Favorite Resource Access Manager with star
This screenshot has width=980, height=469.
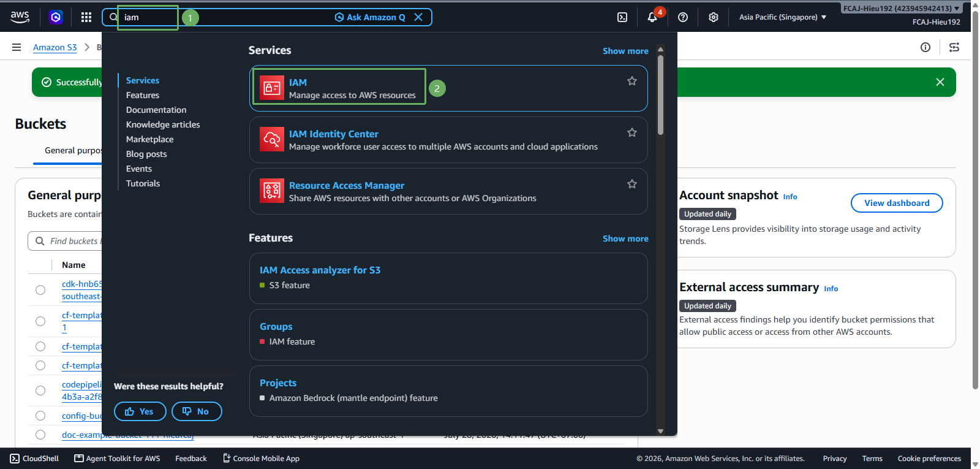[632, 184]
